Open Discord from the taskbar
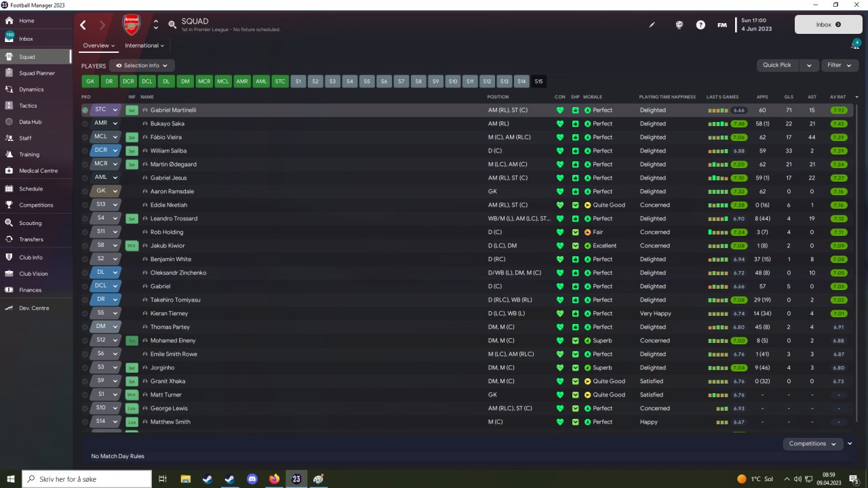 pyautogui.click(x=252, y=479)
